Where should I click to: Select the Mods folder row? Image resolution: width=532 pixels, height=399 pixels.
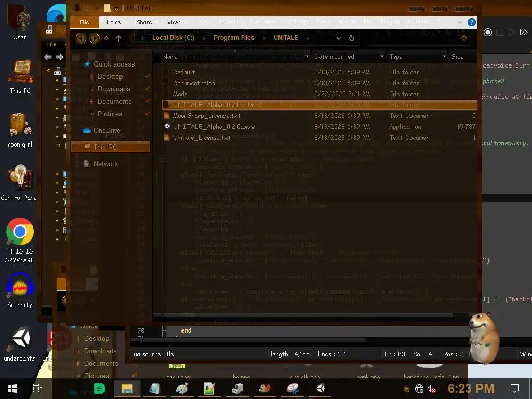pyautogui.click(x=320, y=94)
